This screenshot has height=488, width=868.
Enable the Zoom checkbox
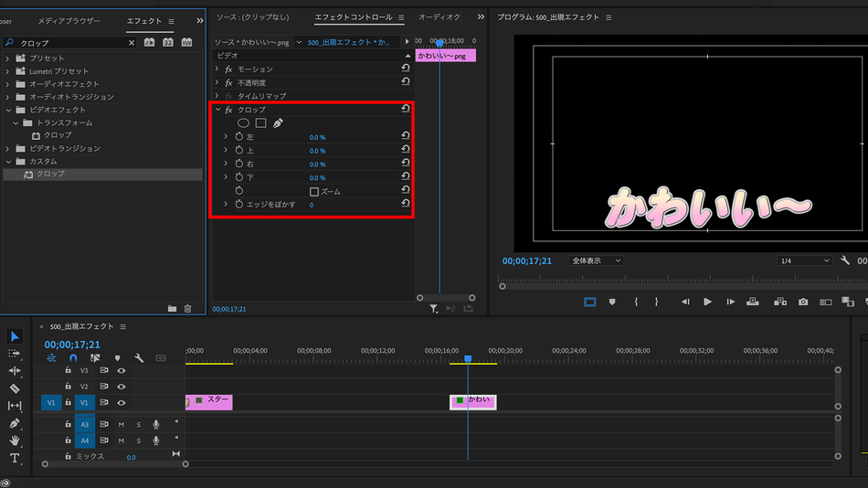coord(314,192)
